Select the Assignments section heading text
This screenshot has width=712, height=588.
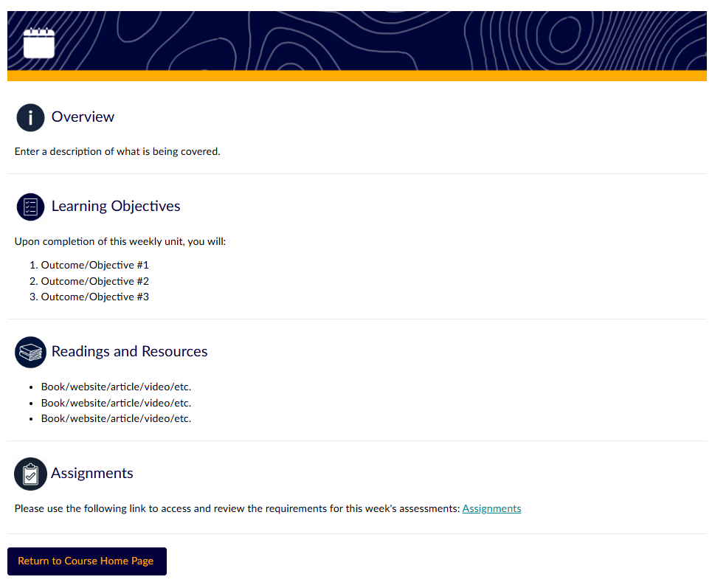click(91, 473)
